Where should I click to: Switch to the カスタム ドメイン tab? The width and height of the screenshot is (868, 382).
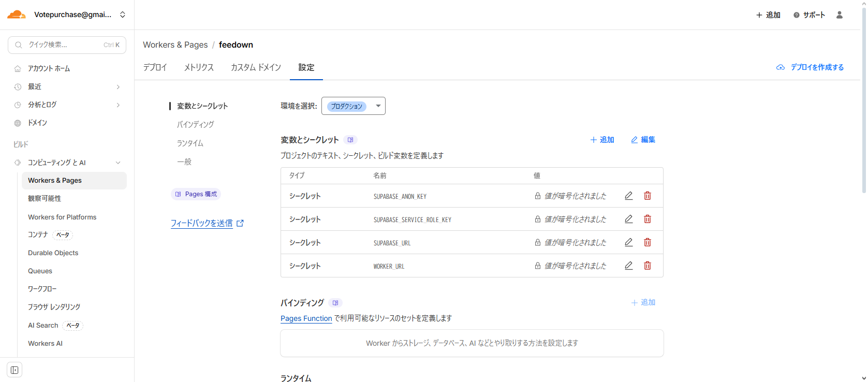click(x=256, y=67)
